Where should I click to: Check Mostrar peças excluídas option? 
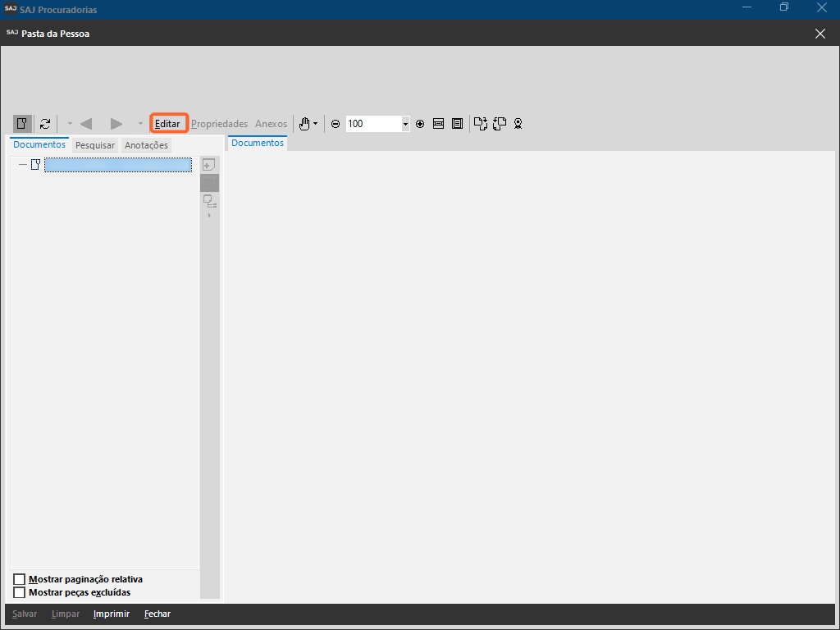coord(20,592)
